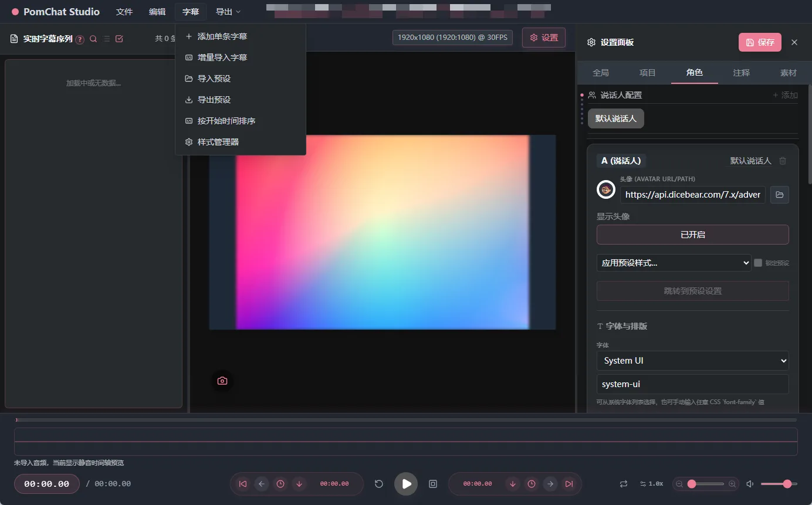Viewport: 812px width, 505px height.
Task: Check the 锁定预设 checkbox
Action: (758, 263)
